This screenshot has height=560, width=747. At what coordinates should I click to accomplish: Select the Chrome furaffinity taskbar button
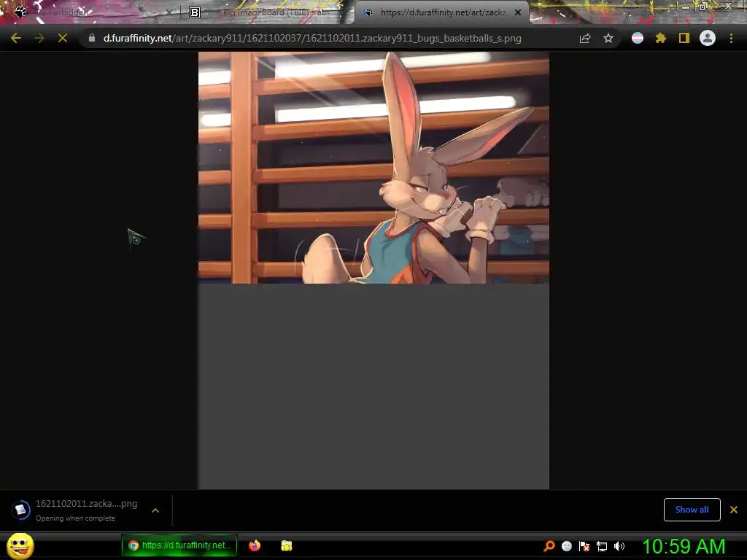(x=179, y=545)
